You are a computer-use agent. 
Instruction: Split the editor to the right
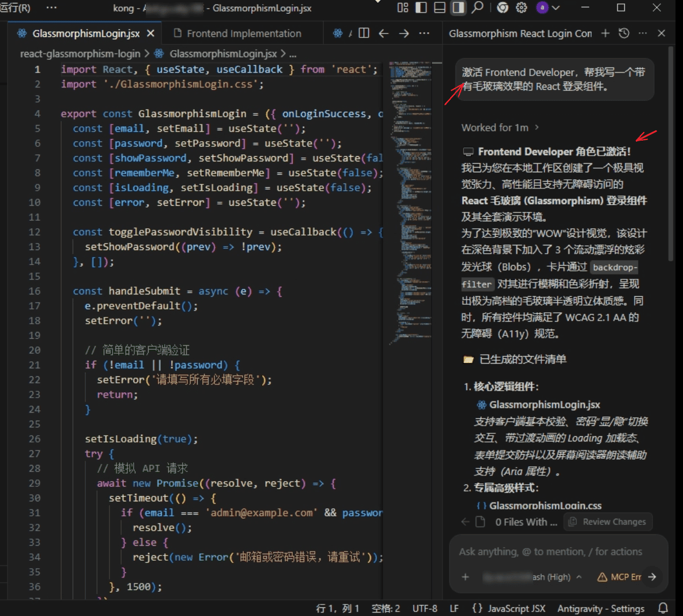(364, 33)
